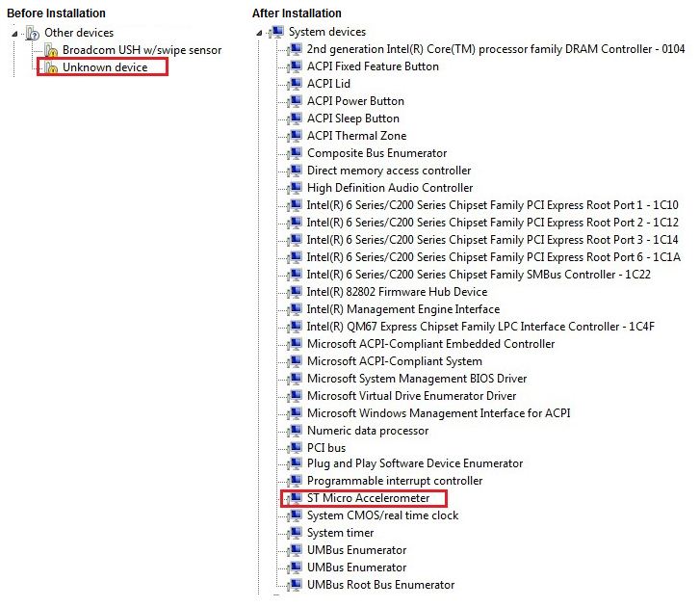Click the ST Micro Accelerometer device icon
The width and height of the screenshot is (700, 607).
pos(295,498)
